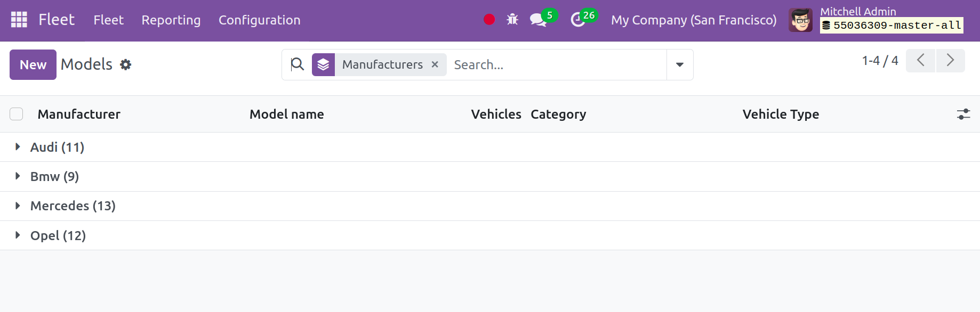Expand the Audi (11) group

point(489,147)
